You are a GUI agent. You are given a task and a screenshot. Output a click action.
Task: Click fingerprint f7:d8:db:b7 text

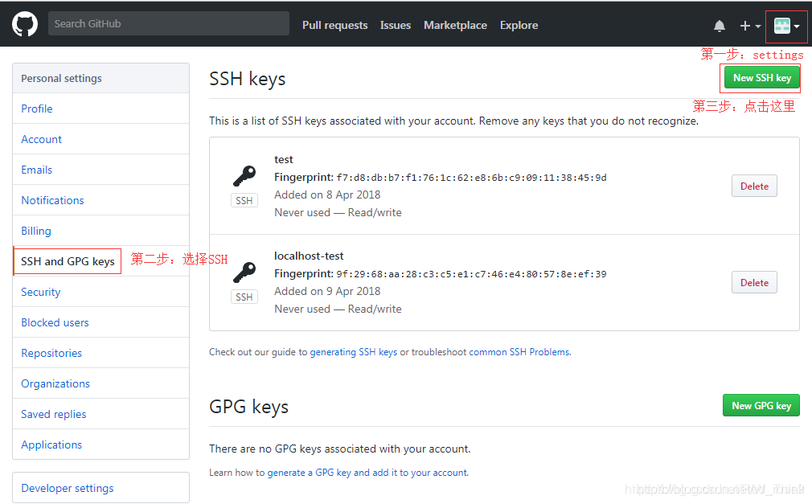point(471,178)
